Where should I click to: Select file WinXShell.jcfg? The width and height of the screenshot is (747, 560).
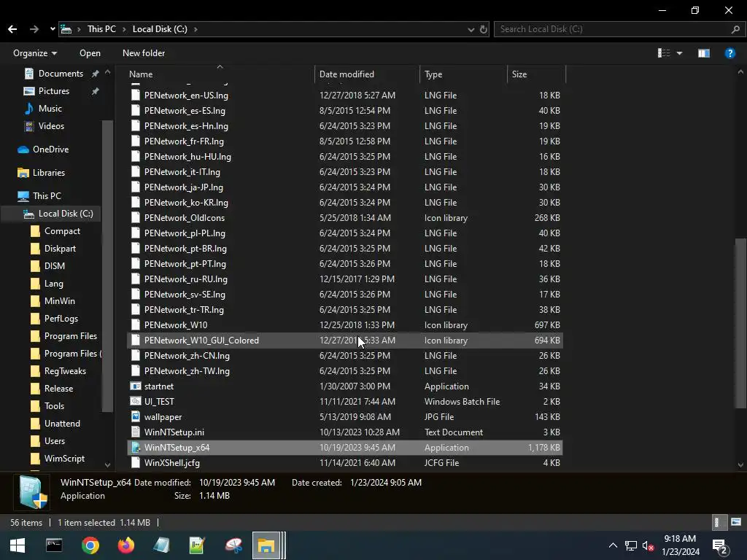tap(345, 463)
